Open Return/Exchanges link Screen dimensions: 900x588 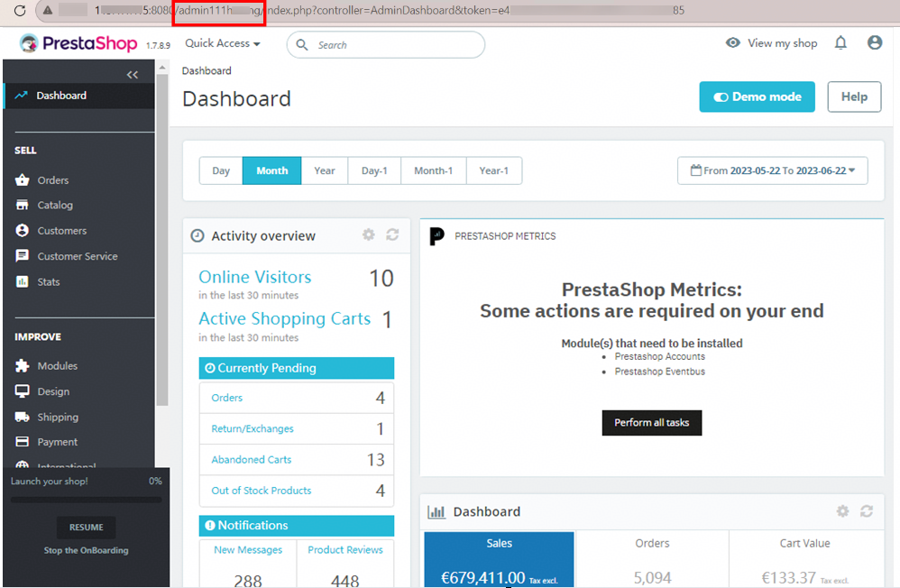click(x=252, y=428)
